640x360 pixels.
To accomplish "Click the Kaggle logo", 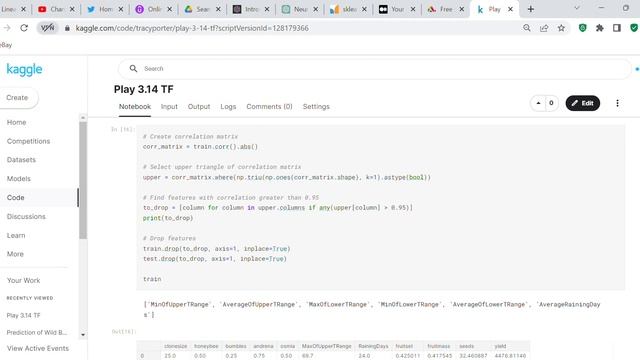I will [x=24, y=69].
